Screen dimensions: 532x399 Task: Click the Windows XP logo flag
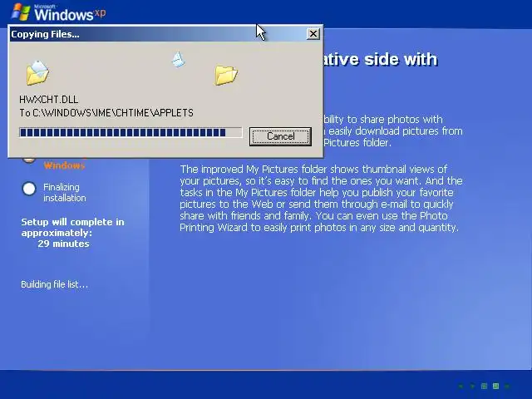click(x=21, y=12)
